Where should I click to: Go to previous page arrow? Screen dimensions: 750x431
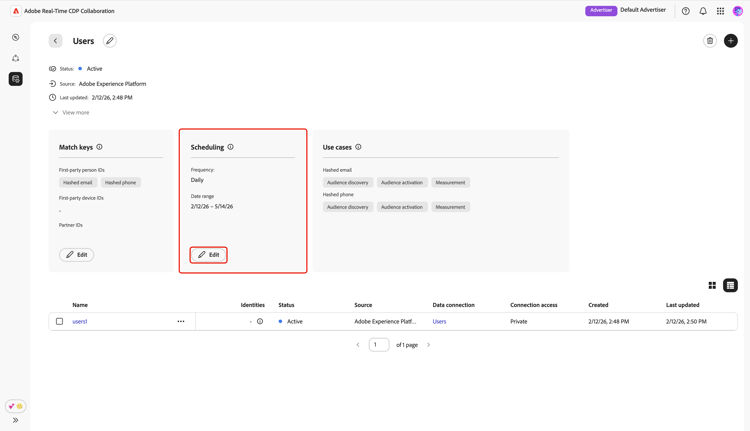[x=358, y=344]
